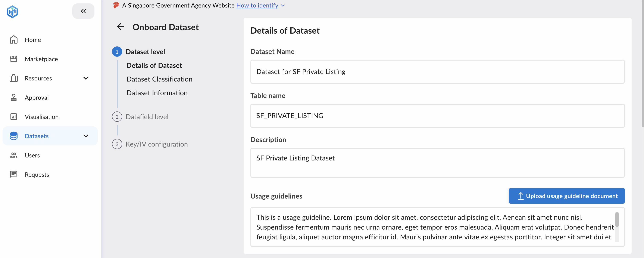Click into the Dataset Name field
Image resolution: width=644 pixels, height=258 pixels.
pyautogui.click(x=437, y=72)
